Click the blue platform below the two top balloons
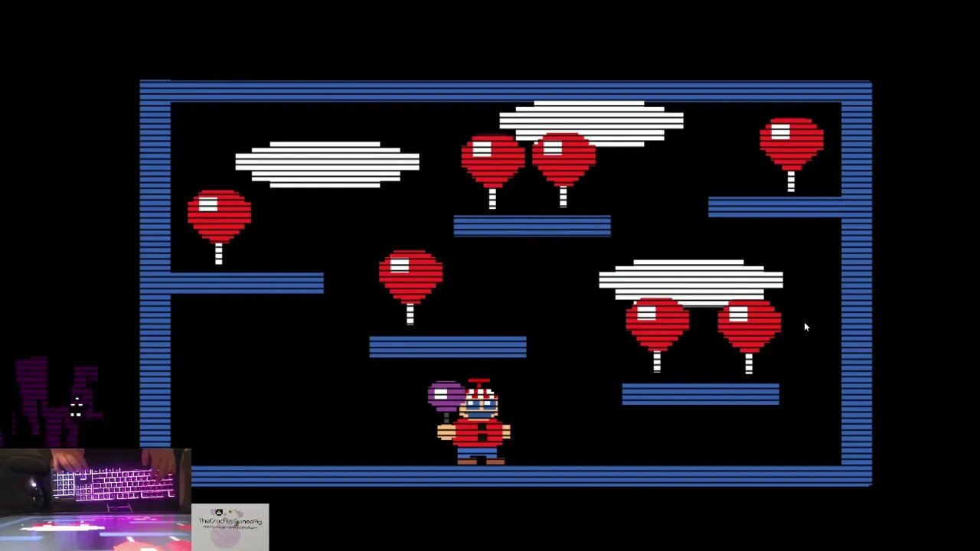980x551 pixels. pos(532,226)
